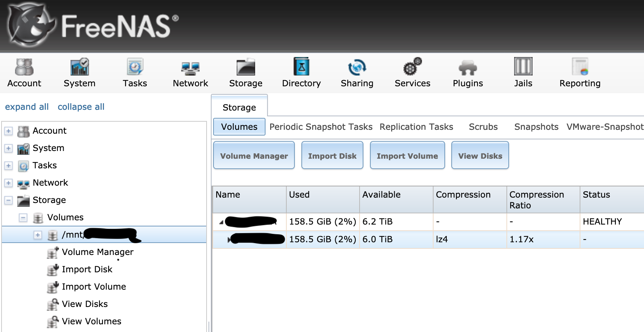Click the Tasks clock icon in the tree
The height and width of the screenshot is (332, 644).
tap(24, 166)
